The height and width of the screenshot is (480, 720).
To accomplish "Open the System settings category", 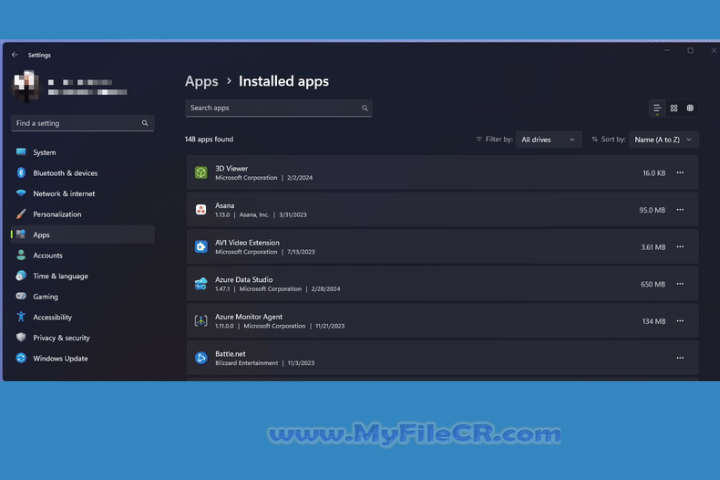I will [83, 152].
